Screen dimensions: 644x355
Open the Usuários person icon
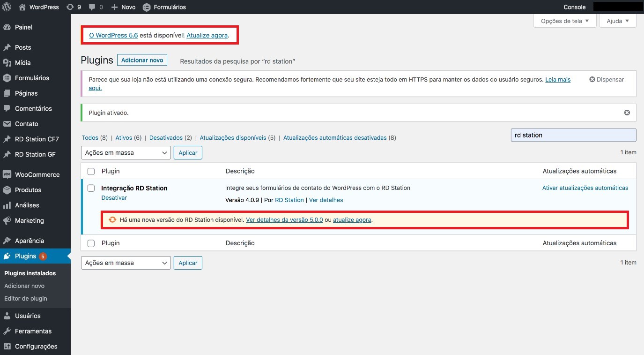tap(7, 316)
